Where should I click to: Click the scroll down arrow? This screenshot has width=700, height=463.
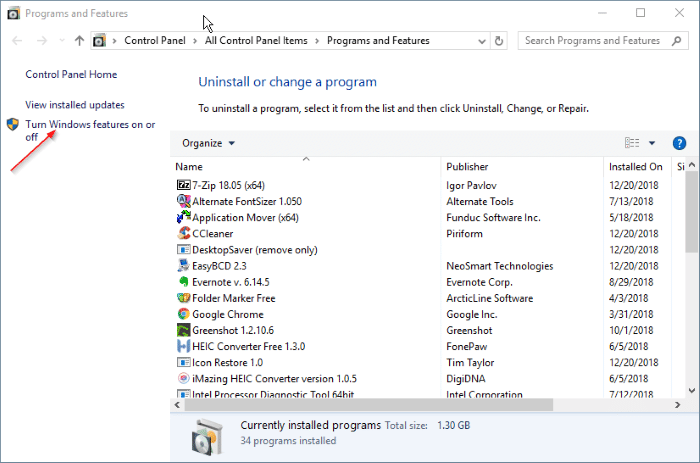coord(692,391)
